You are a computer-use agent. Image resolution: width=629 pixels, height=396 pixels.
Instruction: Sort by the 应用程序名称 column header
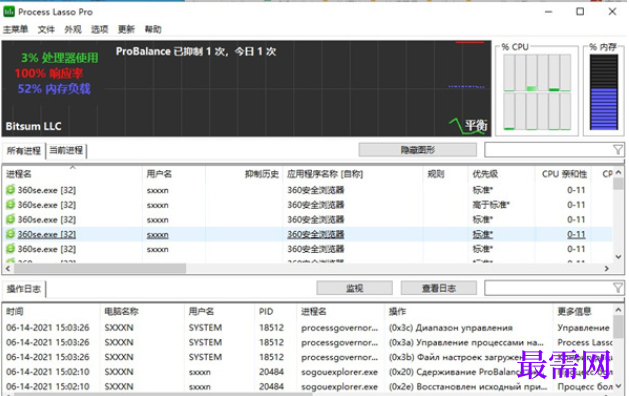coord(353,174)
